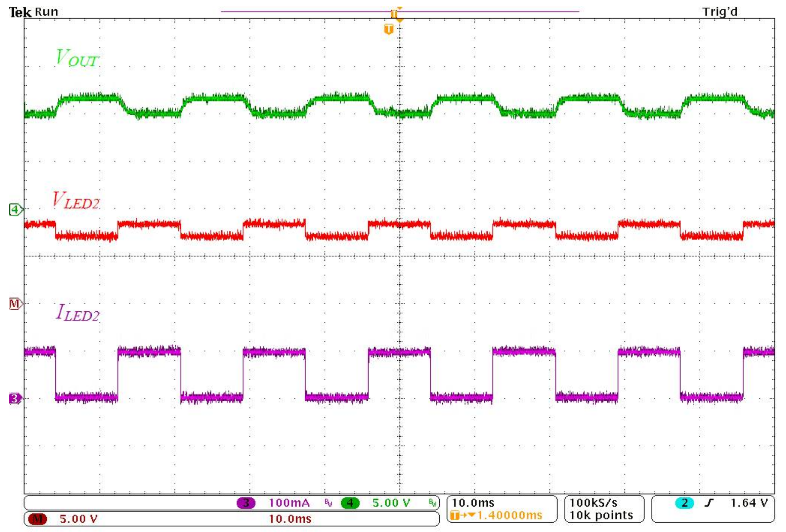Click the Run acquisition status label
Viewport: 786px width, 532px height.
coord(46,12)
